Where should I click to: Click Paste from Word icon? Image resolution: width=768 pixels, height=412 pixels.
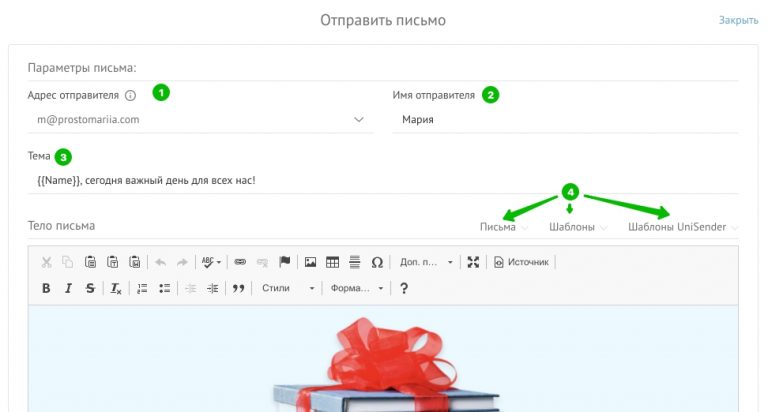tap(134, 262)
